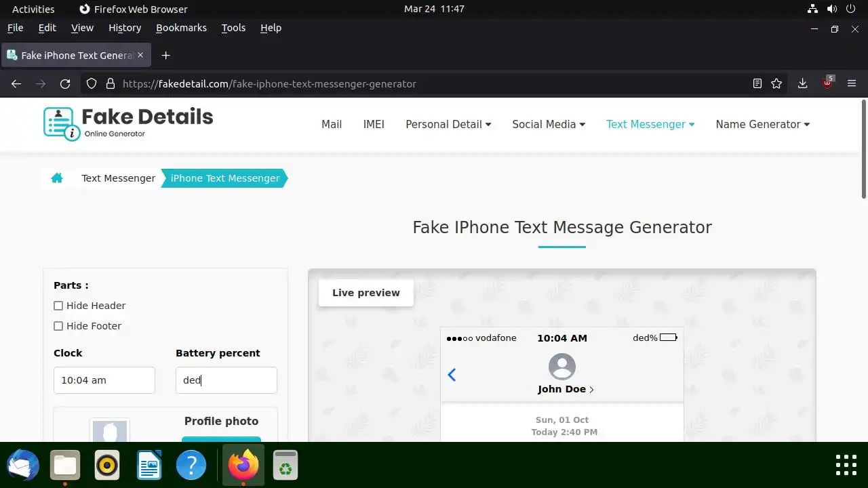The height and width of the screenshot is (488, 868).
Task: Open the History menu
Action: tap(125, 28)
